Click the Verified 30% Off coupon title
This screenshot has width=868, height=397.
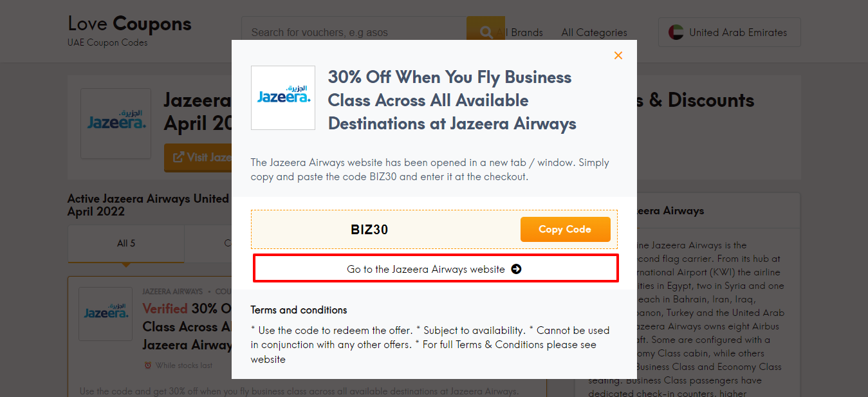click(x=187, y=327)
